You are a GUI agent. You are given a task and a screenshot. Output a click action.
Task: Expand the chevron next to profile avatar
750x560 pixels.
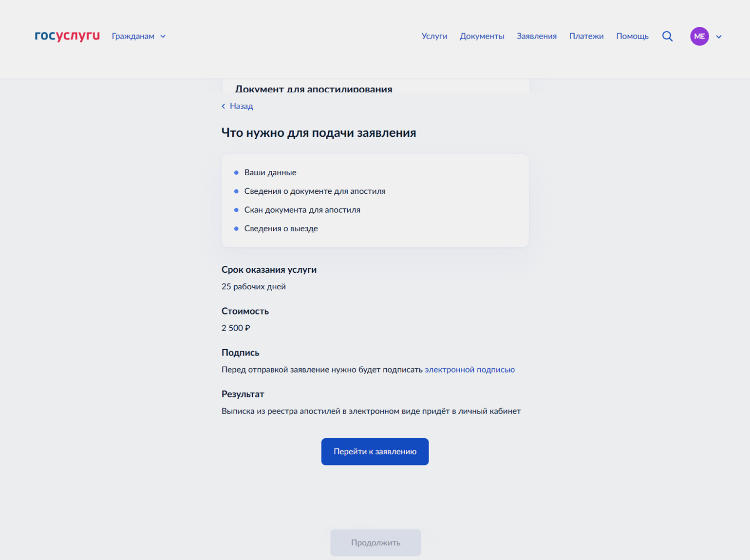pos(719,37)
